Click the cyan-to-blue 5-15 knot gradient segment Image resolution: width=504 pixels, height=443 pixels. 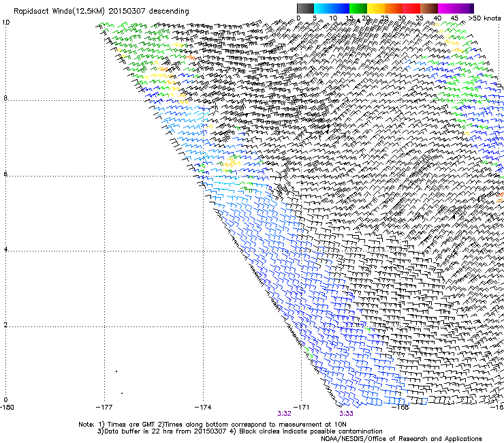(x=332, y=8)
